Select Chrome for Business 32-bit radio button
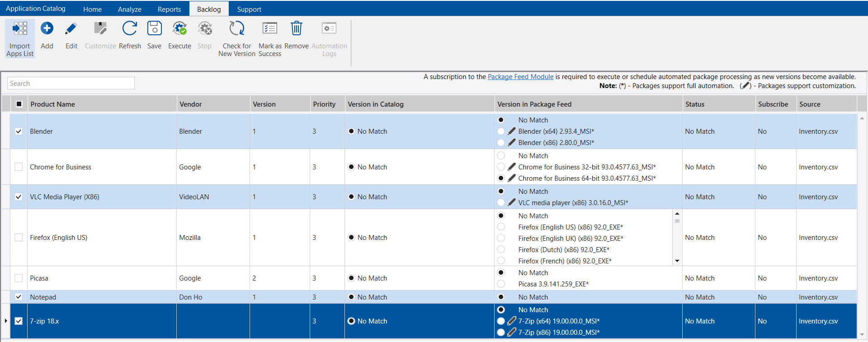The image size is (868, 342). pos(501,167)
